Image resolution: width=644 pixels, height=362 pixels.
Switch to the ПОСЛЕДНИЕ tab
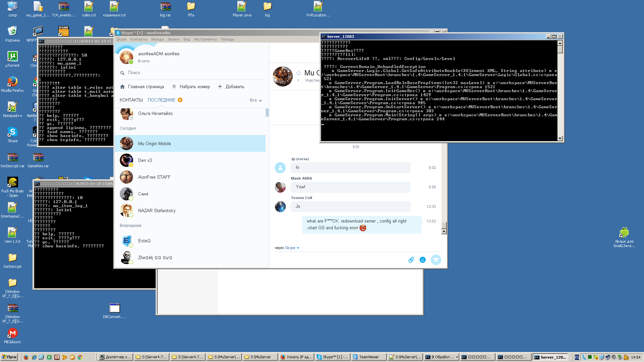(x=162, y=100)
